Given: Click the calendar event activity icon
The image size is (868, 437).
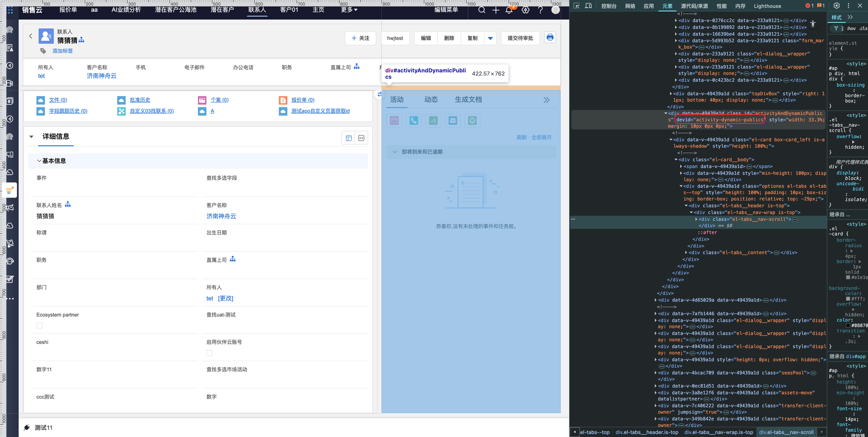Looking at the screenshot, I should [394, 121].
